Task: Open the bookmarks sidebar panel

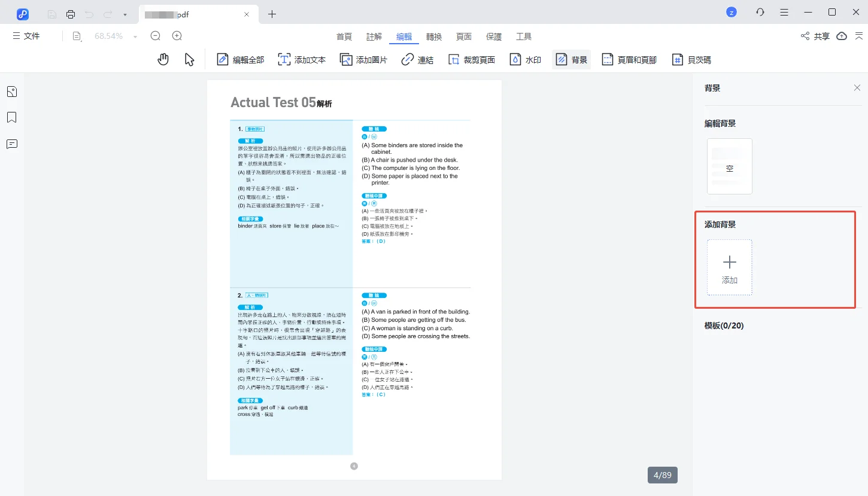Action: 11,117
